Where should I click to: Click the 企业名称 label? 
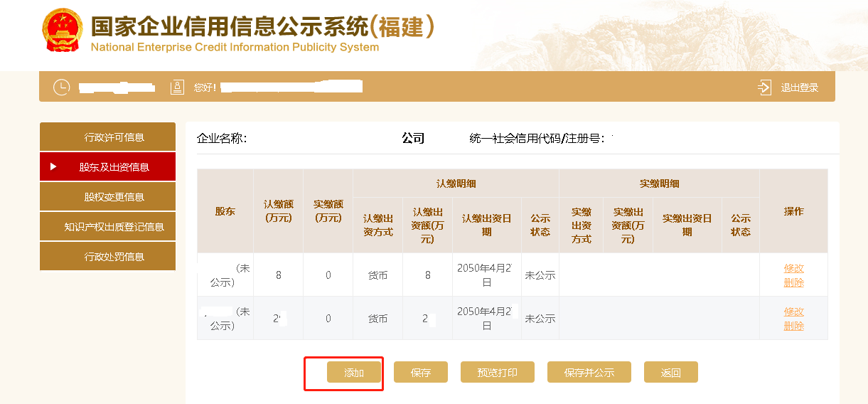pyautogui.click(x=222, y=138)
